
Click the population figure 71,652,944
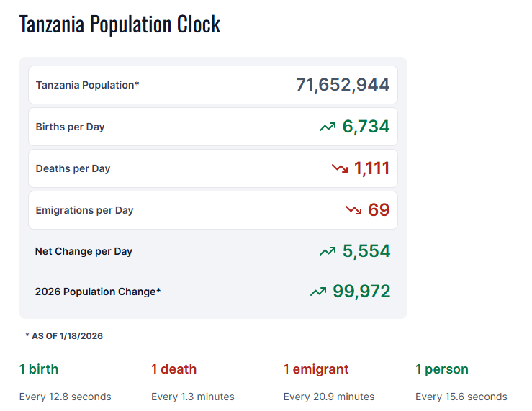click(343, 85)
